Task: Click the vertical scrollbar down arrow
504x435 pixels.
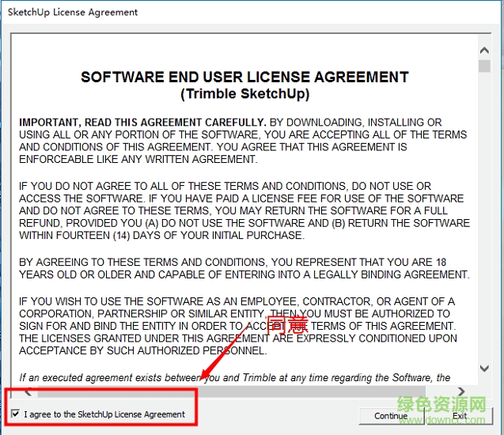Action: click(484, 369)
